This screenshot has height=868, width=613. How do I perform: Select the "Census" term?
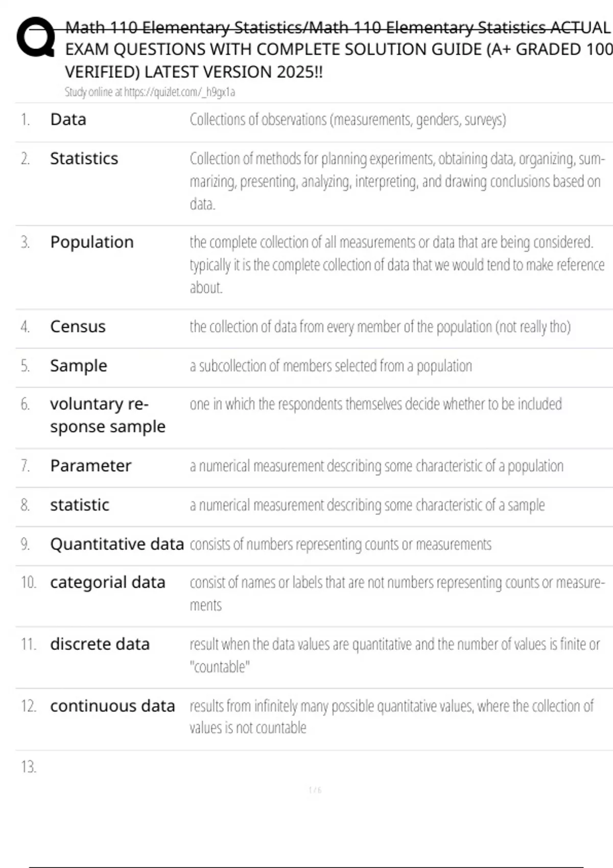78,327
